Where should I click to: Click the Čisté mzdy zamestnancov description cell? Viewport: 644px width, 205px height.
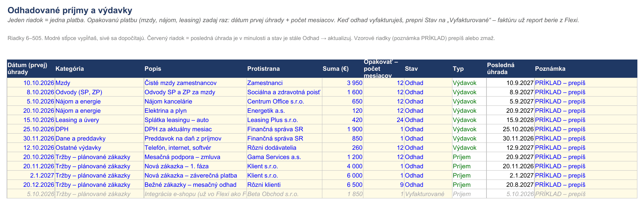coord(195,83)
